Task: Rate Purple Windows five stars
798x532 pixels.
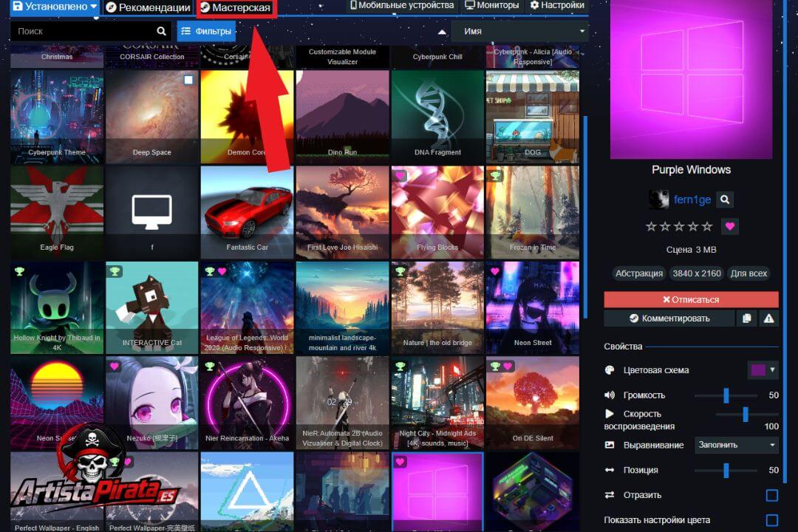Action: click(707, 227)
